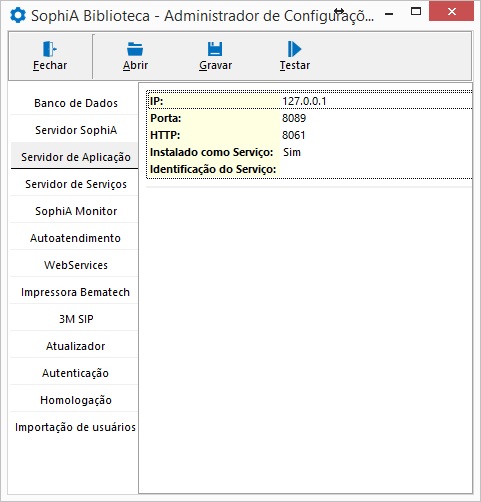This screenshot has width=481, height=502.
Task: Select the Instalado como Serviço: label
Action: point(212,152)
